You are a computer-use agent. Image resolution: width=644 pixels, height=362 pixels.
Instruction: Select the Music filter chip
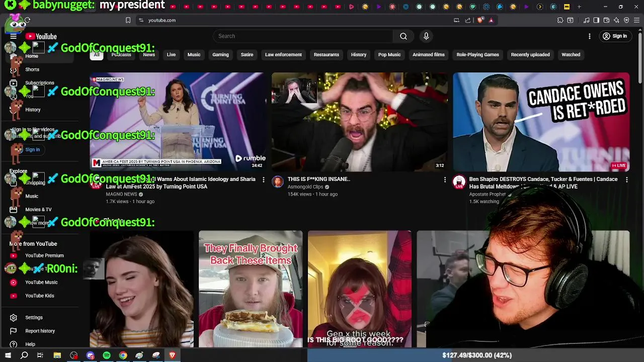194,55
